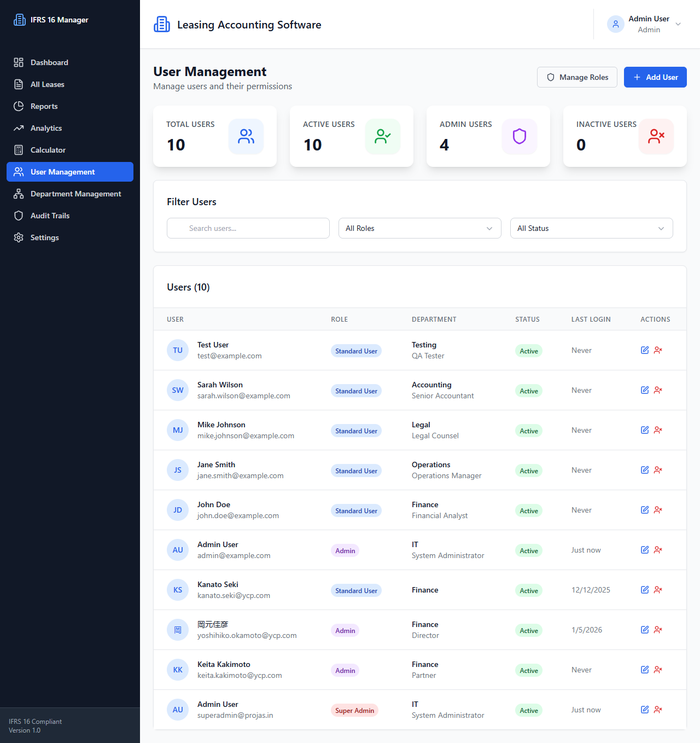This screenshot has height=743, width=700.
Task: Click the Search users field
Action: coord(248,228)
